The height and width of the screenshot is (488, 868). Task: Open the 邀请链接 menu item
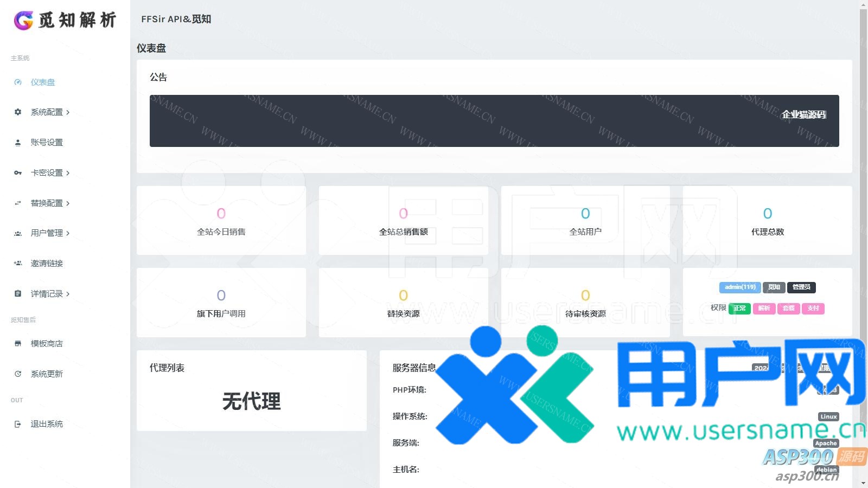coord(47,264)
